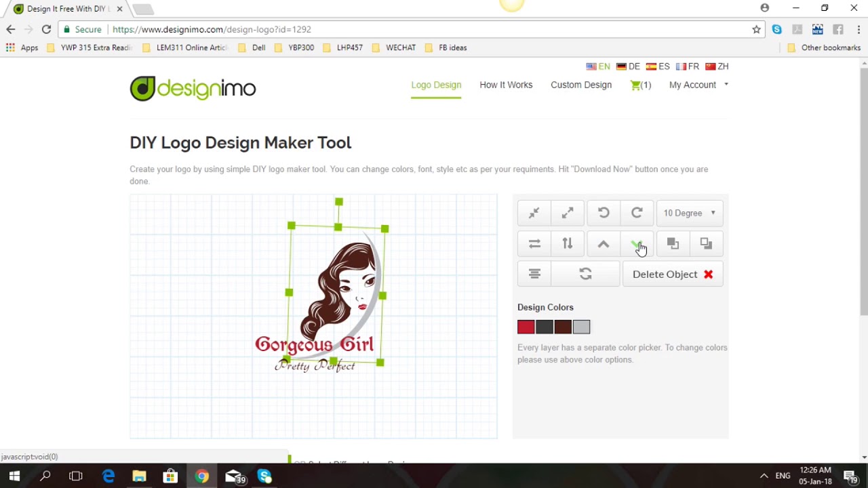
Task: Expand the My Account menu
Action: pyautogui.click(x=698, y=85)
